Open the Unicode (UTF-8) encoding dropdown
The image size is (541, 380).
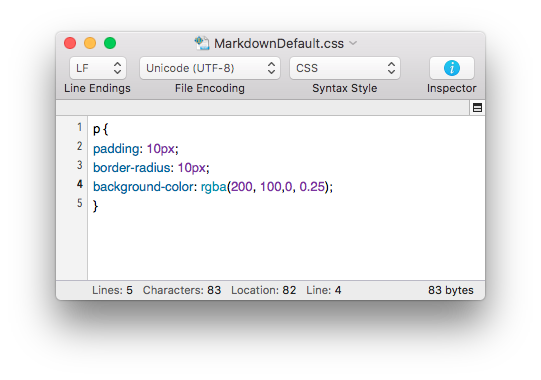click(210, 68)
